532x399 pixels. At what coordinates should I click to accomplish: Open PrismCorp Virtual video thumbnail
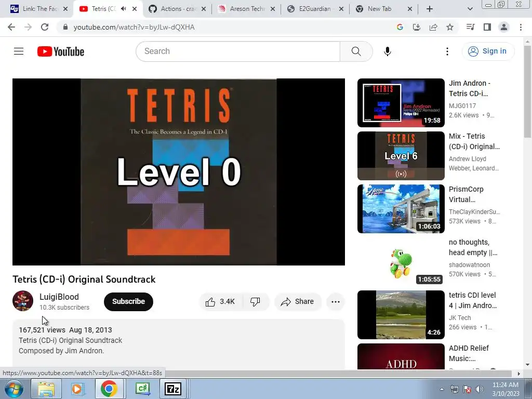point(401,209)
